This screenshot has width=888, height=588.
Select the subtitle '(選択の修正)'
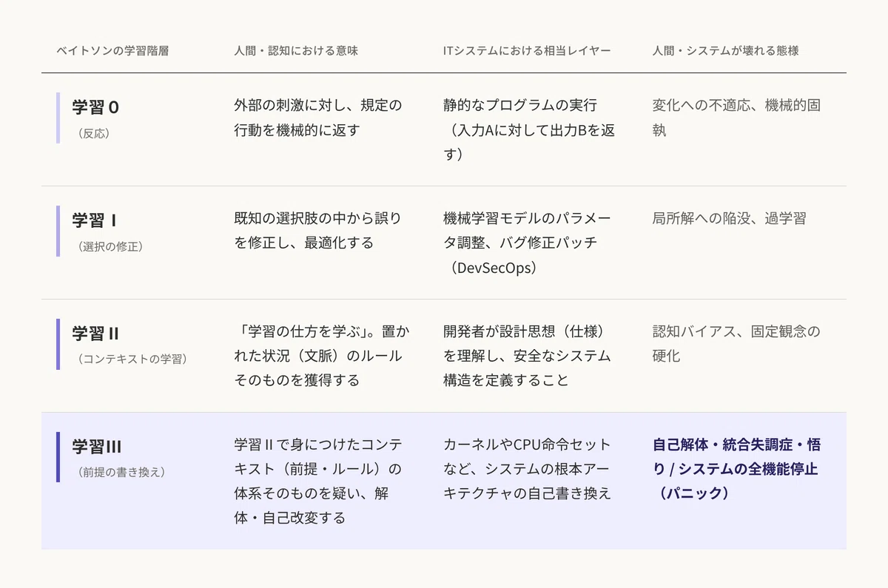110,247
